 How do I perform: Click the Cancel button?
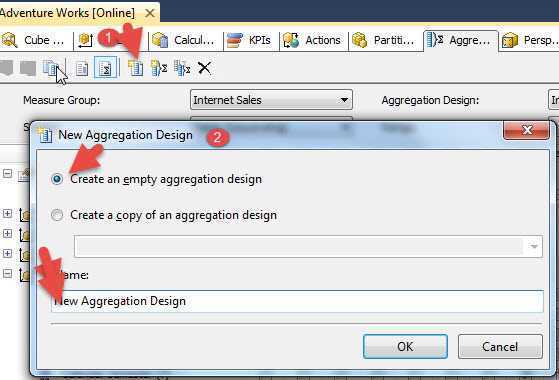pyautogui.click(x=500, y=346)
